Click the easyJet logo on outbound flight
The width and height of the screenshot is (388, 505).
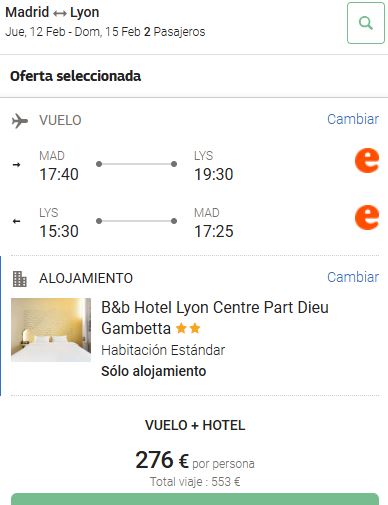click(x=367, y=161)
